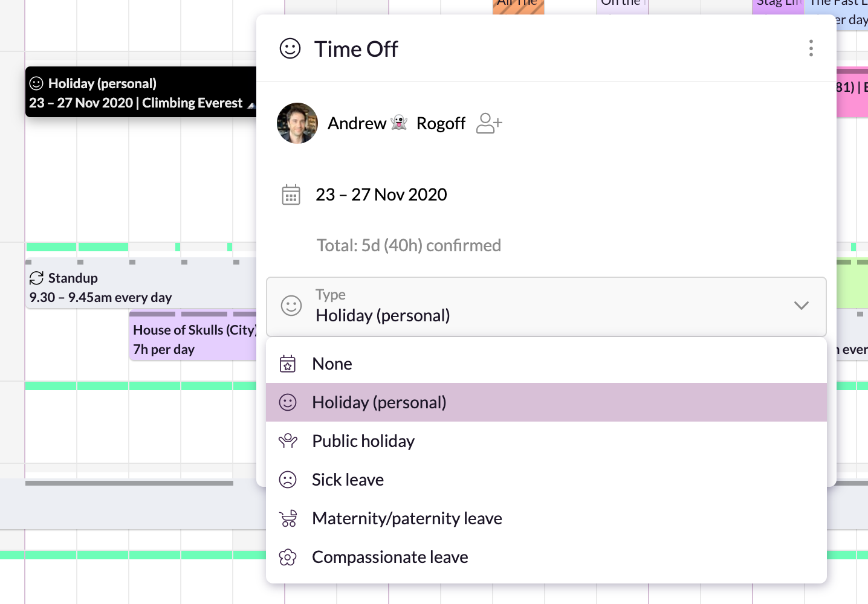Click the stroller Maternity/paternity leave icon
Image resolution: width=868 pixels, height=604 pixels.
click(288, 518)
